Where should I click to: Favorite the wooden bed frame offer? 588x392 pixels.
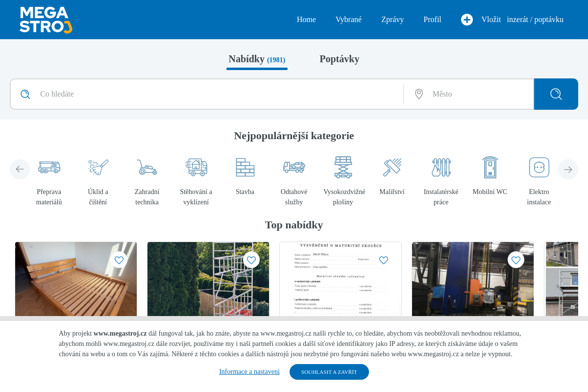119,260
